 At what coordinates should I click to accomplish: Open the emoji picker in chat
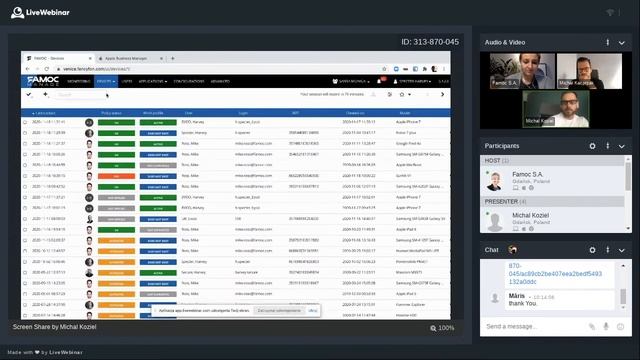(x=620, y=326)
